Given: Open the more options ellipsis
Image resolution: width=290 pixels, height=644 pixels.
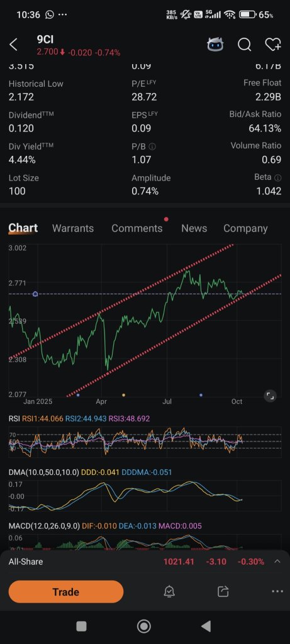Looking at the screenshot, I should [277, 591].
